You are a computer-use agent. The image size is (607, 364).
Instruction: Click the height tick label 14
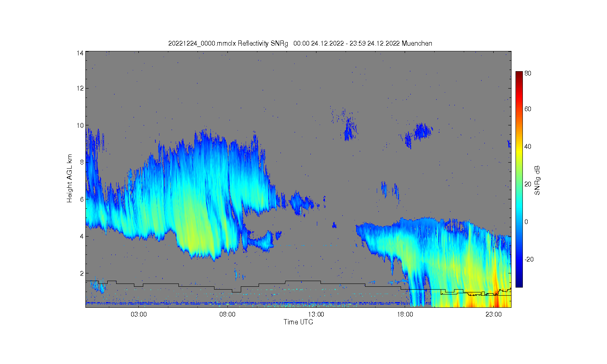[80, 53]
